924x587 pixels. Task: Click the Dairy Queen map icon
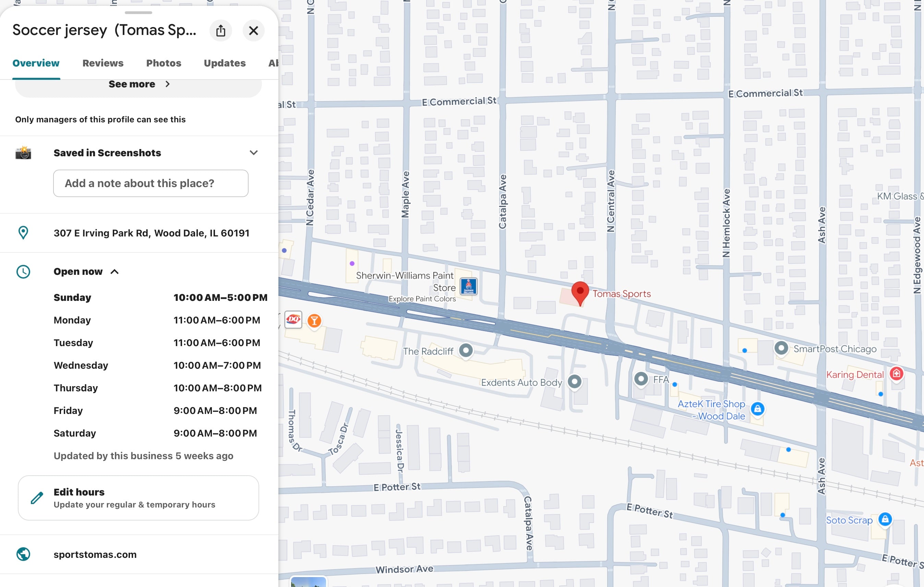click(293, 319)
